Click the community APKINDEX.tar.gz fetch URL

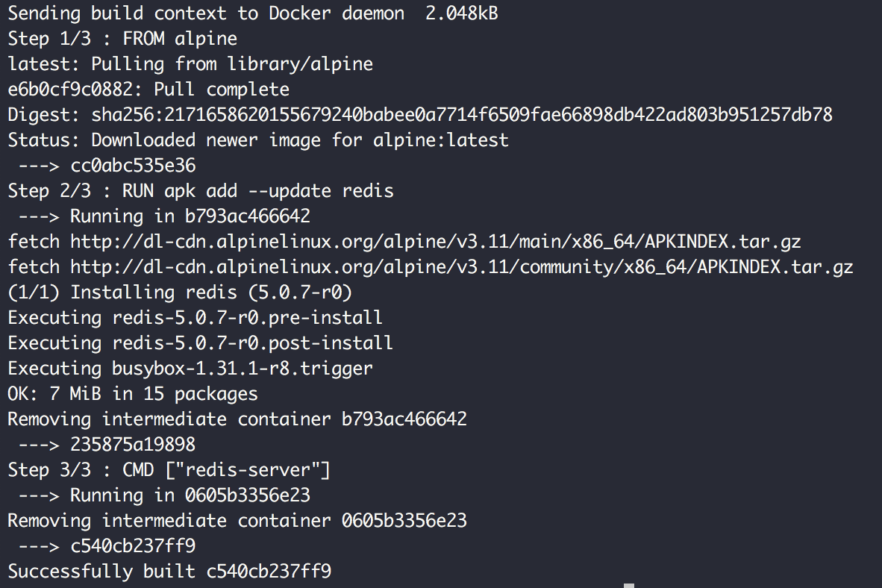pyautogui.click(x=462, y=267)
